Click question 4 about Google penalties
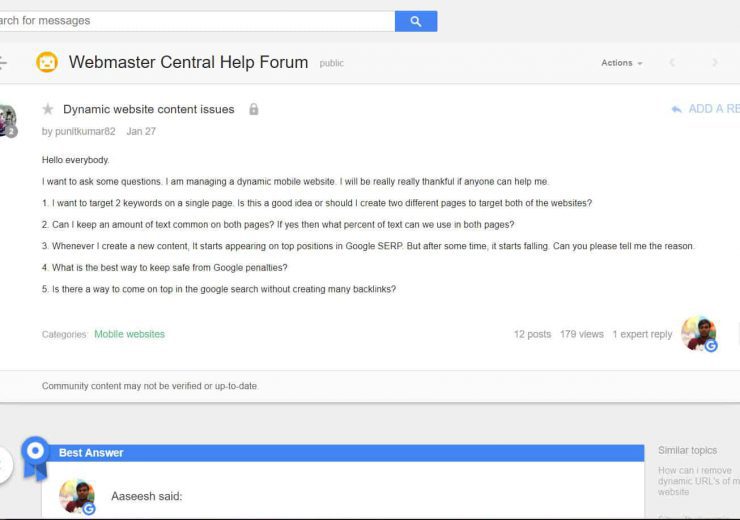Viewport: 740px width, 520px height. pyautogui.click(x=164, y=268)
